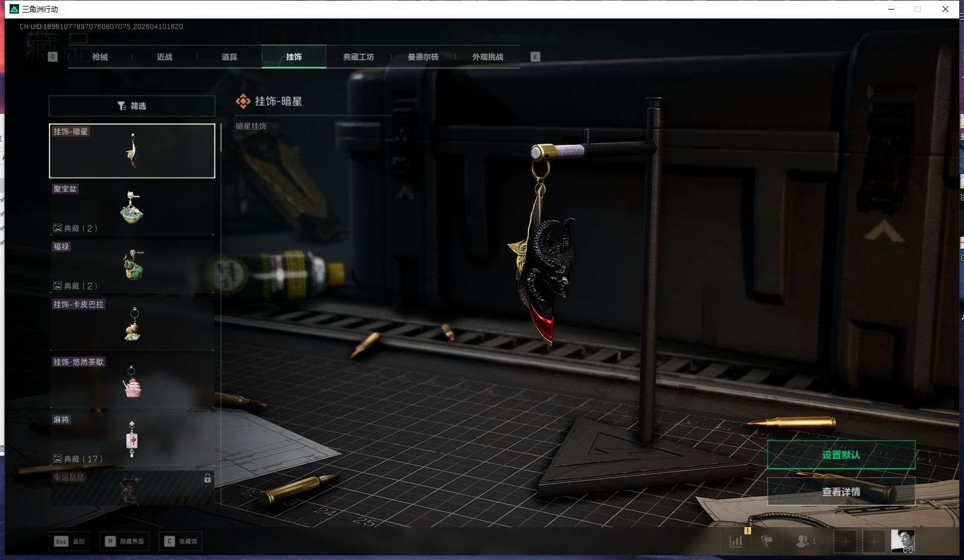The height and width of the screenshot is (560, 964).
Task: Open the 筛选 filter dropdown
Action: (x=132, y=106)
